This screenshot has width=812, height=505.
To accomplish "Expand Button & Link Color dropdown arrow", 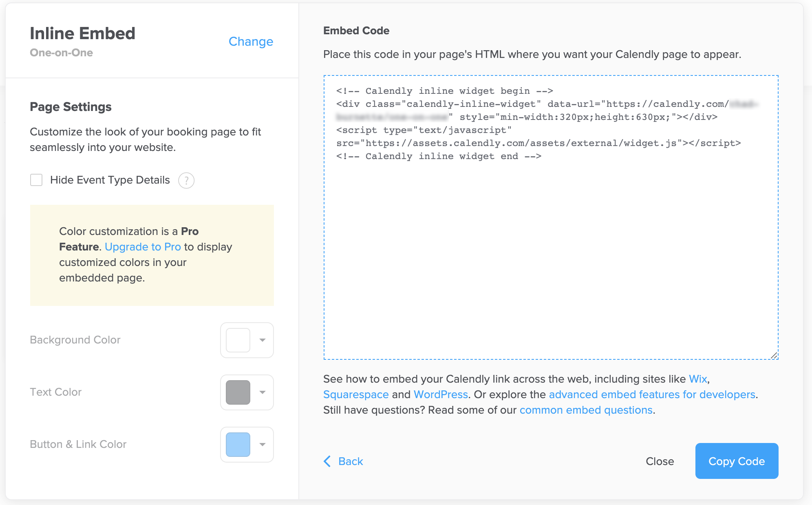I will pyautogui.click(x=263, y=444).
